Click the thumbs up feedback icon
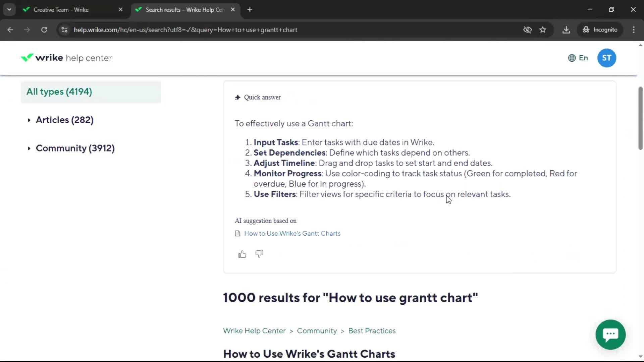The image size is (644, 362). click(x=242, y=254)
